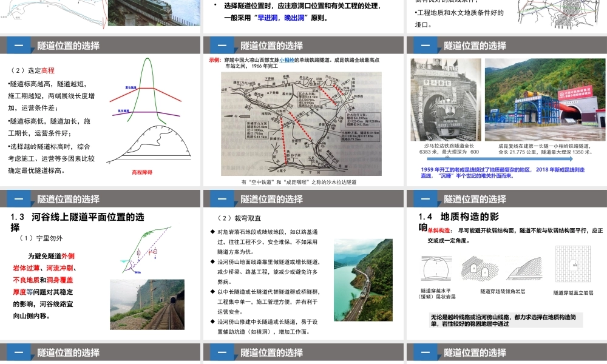Open slide 1.4 地质构造的影响
The image size is (607, 364).
pyautogui.click(x=507, y=265)
